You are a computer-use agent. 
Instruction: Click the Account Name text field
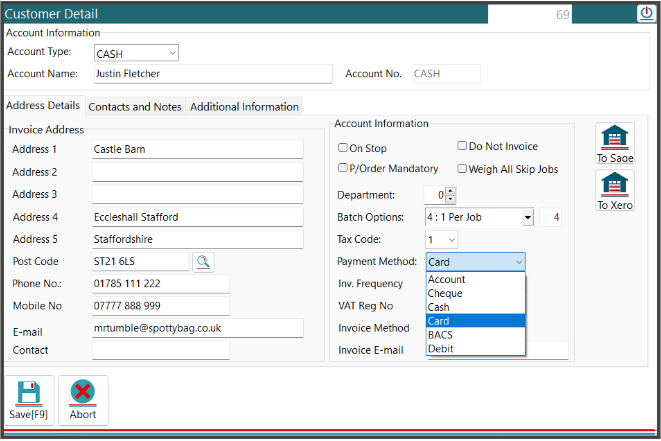point(211,74)
